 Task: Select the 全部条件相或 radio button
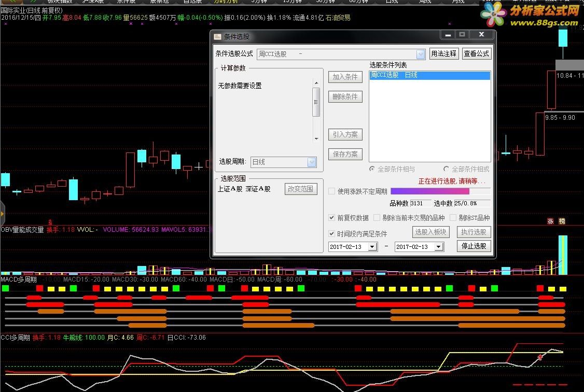(446, 169)
